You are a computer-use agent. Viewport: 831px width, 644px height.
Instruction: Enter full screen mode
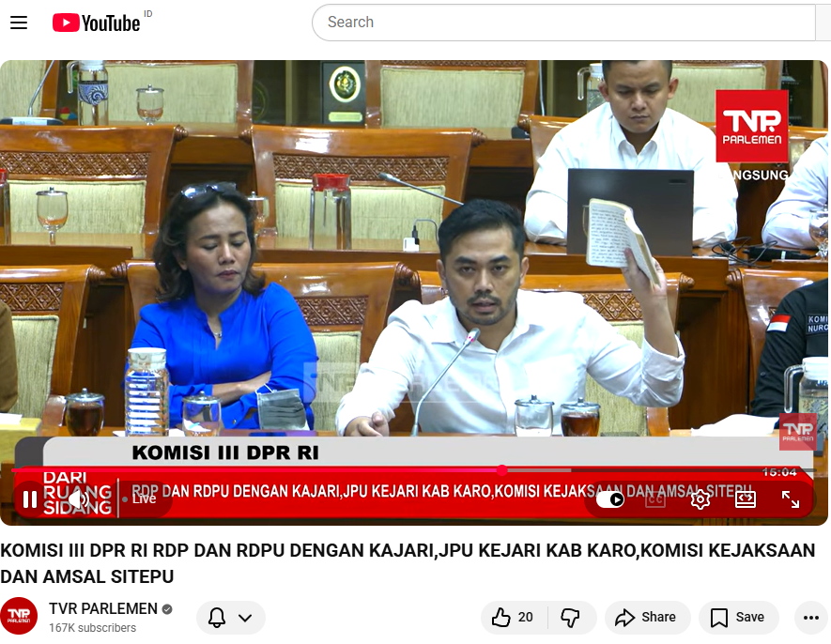pyautogui.click(x=791, y=499)
